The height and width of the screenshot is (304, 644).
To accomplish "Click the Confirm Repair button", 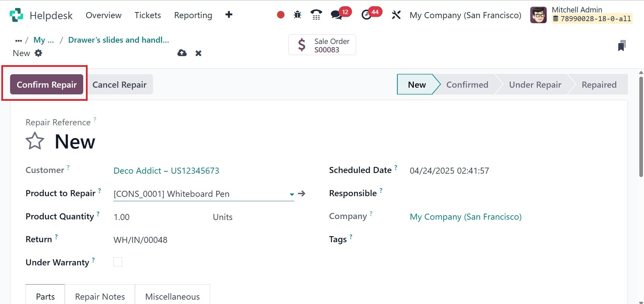I will [47, 84].
